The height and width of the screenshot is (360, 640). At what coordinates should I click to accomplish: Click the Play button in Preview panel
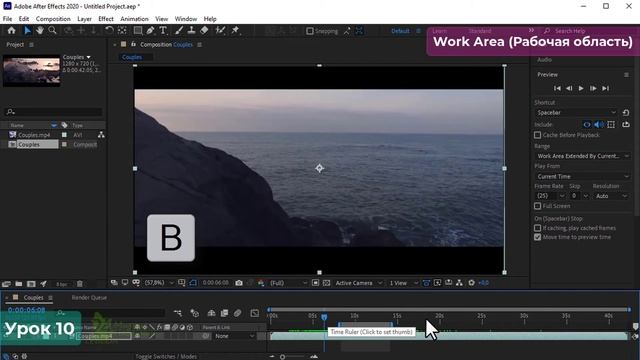click(x=581, y=88)
